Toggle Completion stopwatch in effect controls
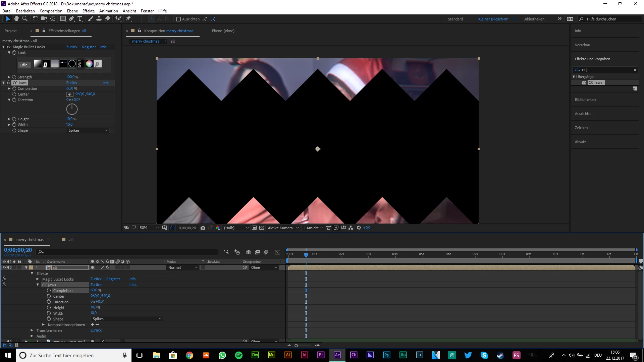This screenshot has width=644, height=362. pyautogui.click(x=14, y=88)
